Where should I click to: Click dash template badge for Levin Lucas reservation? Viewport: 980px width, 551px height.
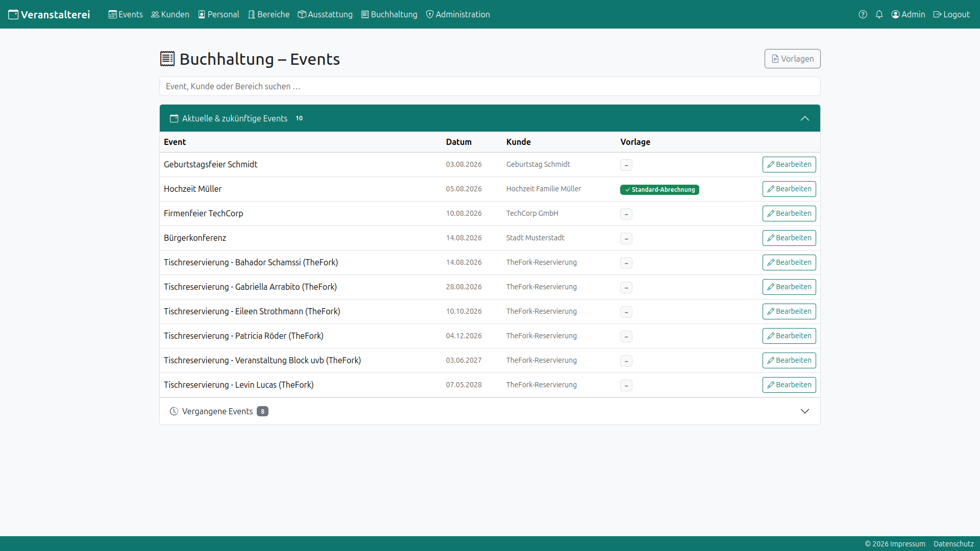(x=626, y=385)
